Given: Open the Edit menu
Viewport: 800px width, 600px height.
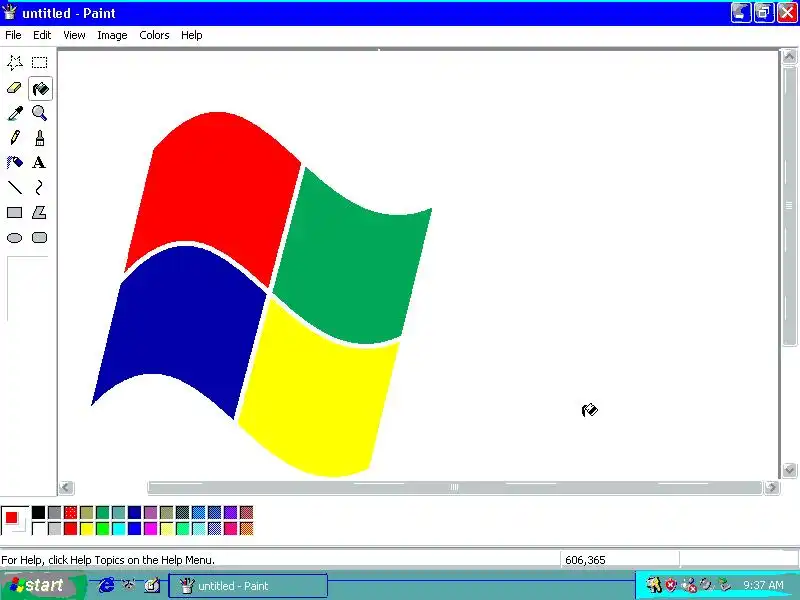Looking at the screenshot, I should (42, 35).
